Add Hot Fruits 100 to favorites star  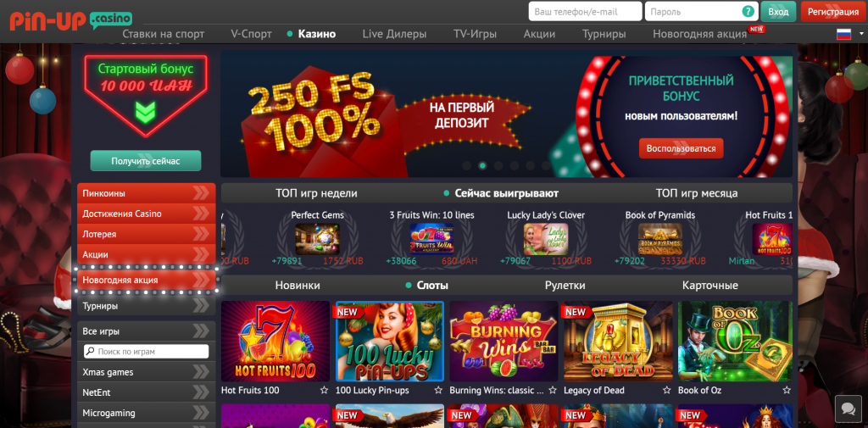324,391
